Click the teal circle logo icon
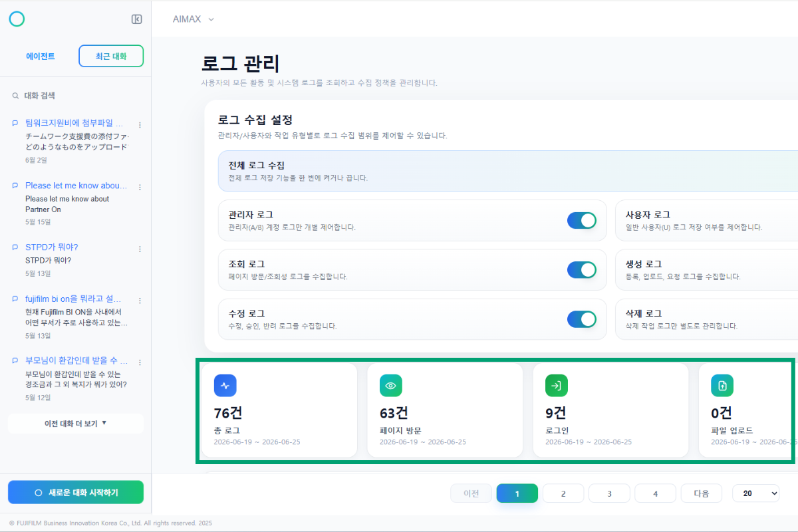The image size is (798, 532). click(17, 19)
